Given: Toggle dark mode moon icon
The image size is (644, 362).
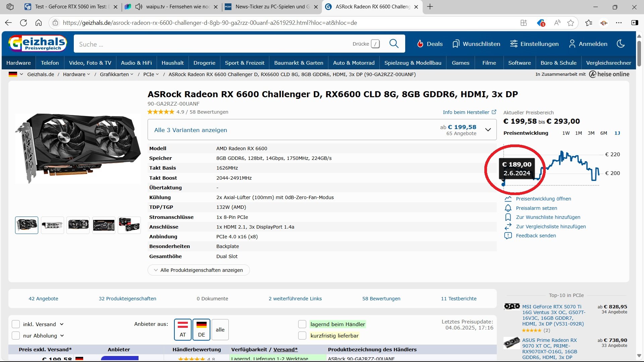Looking at the screenshot, I should [621, 44].
